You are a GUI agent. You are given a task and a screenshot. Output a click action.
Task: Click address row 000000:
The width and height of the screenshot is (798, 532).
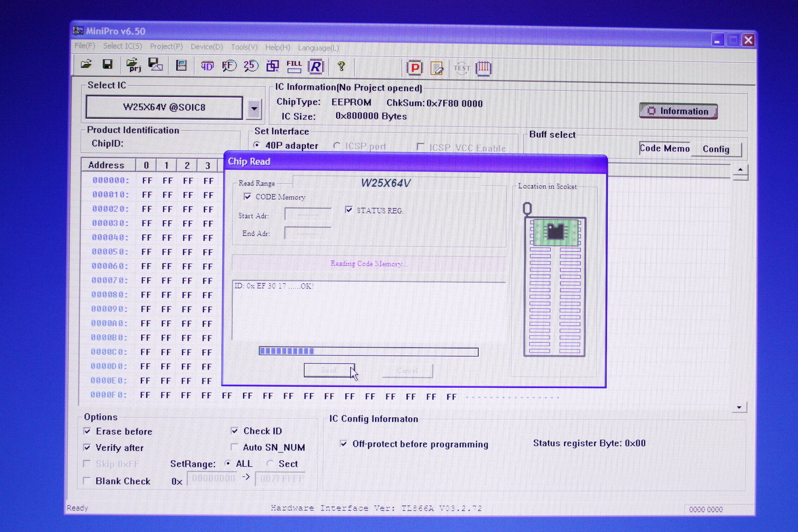pyautogui.click(x=111, y=180)
